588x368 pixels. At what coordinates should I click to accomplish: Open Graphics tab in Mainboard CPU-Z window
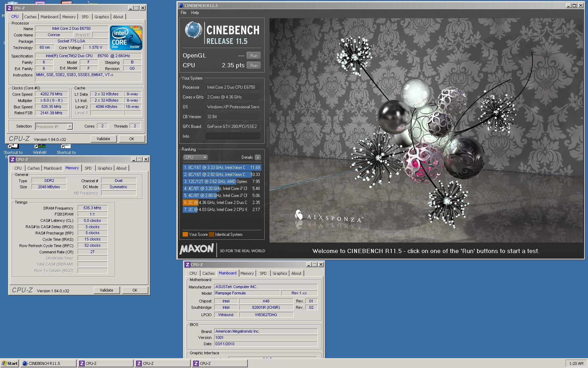tap(280, 273)
